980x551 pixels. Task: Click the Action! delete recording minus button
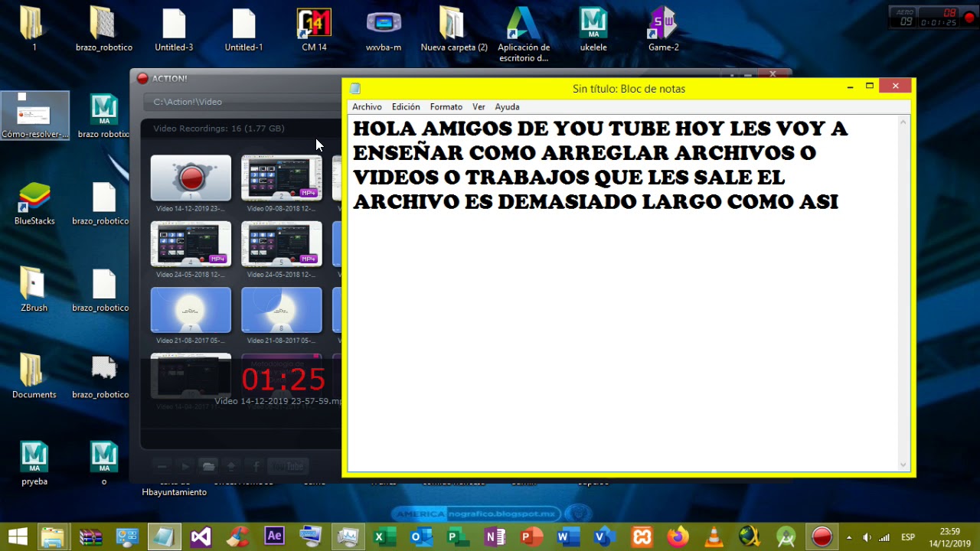click(162, 466)
